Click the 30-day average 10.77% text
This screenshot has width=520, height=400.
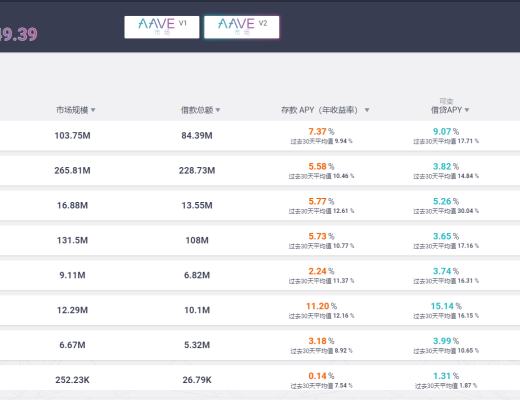coord(321,246)
